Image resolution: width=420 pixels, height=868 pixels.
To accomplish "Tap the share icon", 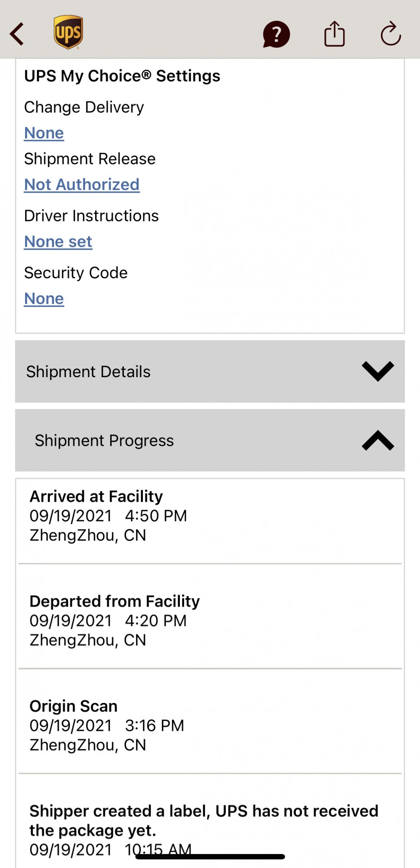I will 334,34.
